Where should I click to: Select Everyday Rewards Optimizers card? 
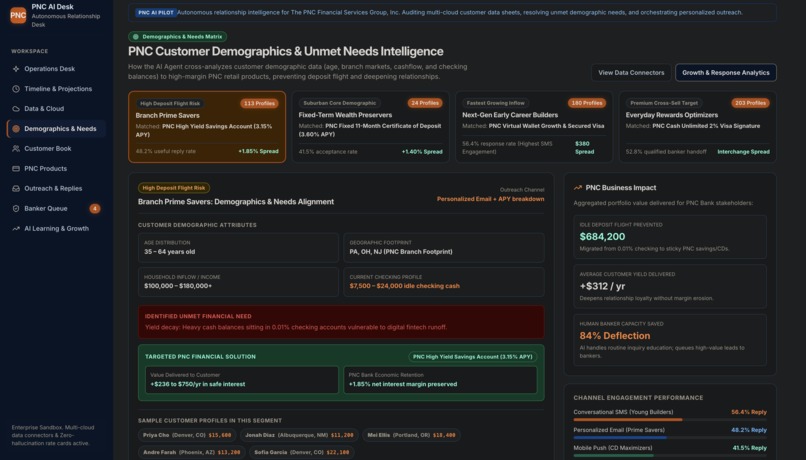coord(697,127)
